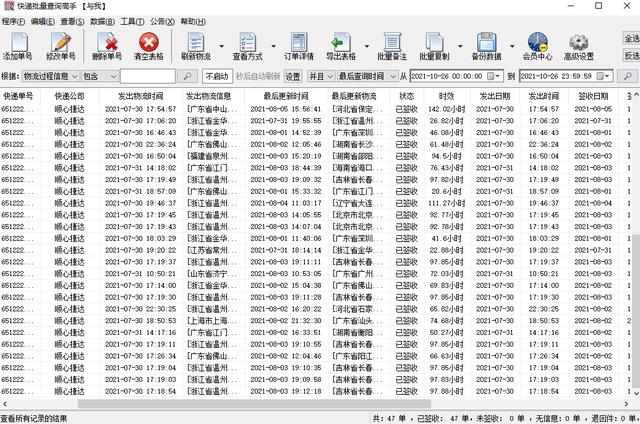Select the cell showing 142.02小时

(446, 109)
